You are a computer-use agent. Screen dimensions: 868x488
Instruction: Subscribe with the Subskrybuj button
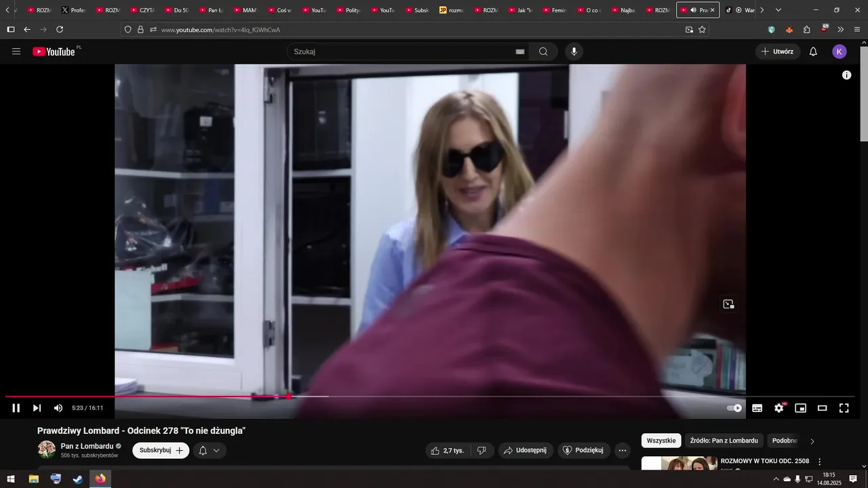pos(161,450)
